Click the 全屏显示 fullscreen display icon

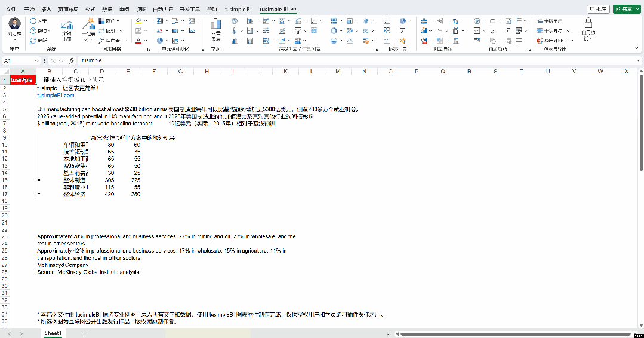coord(540,21)
